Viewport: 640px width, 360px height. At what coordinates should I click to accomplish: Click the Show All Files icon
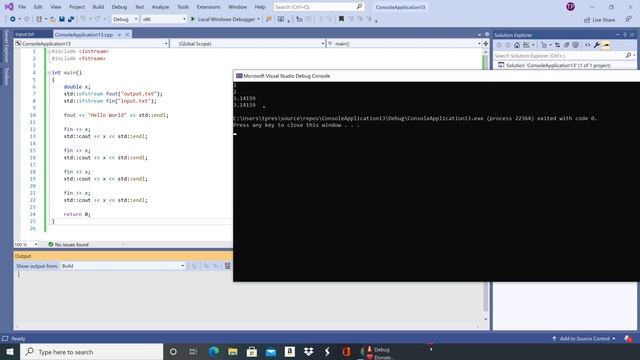pos(576,45)
